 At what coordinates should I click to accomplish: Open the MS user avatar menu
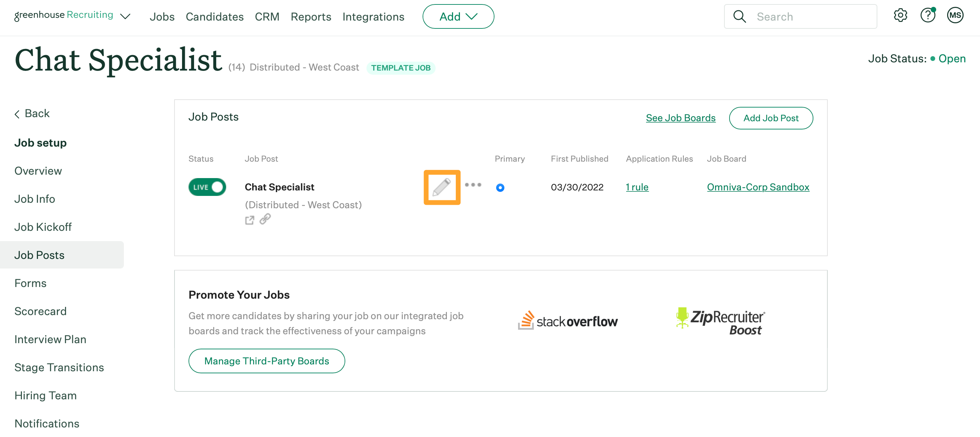955,16
